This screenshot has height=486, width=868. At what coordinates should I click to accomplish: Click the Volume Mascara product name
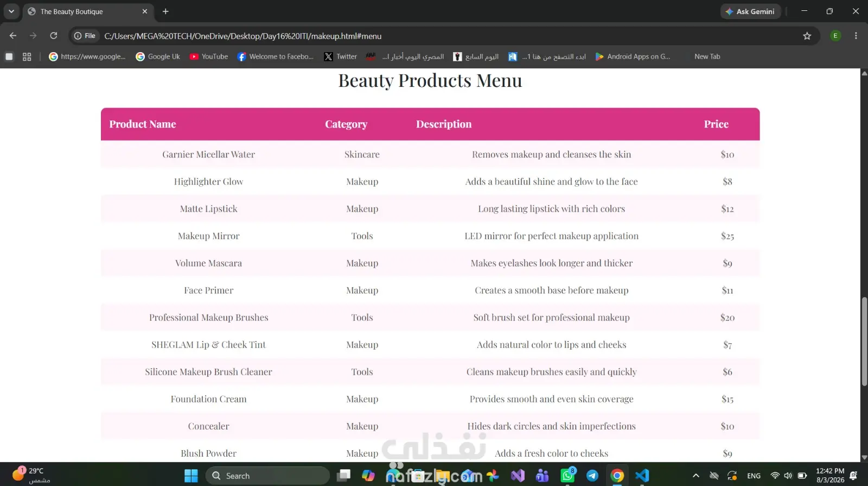pos(209,263)
